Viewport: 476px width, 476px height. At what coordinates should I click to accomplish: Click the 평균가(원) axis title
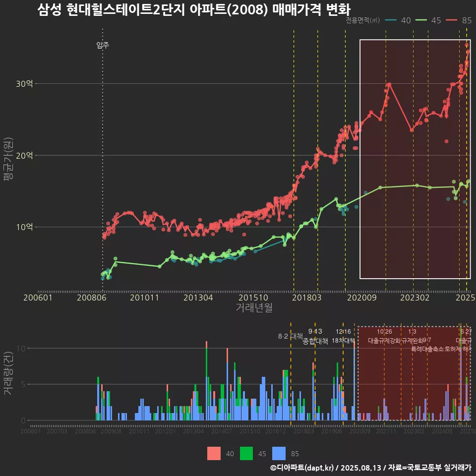point(8,159)
